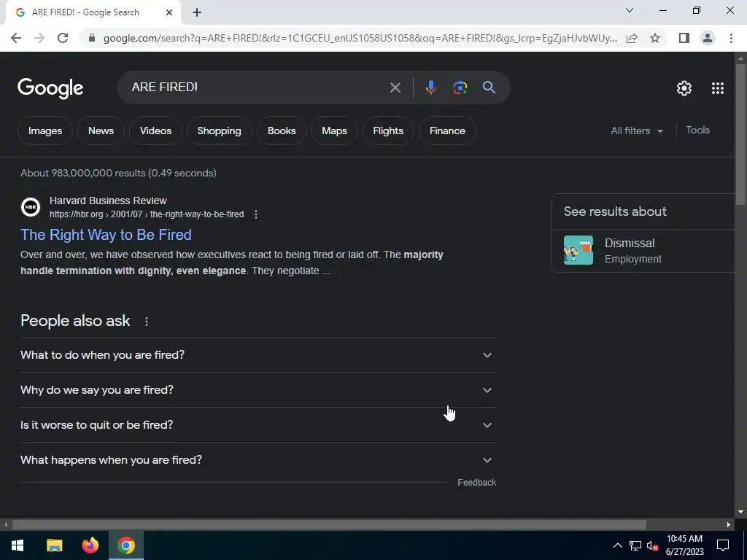
Task: Switch to Books results
Action: (282, 131)
